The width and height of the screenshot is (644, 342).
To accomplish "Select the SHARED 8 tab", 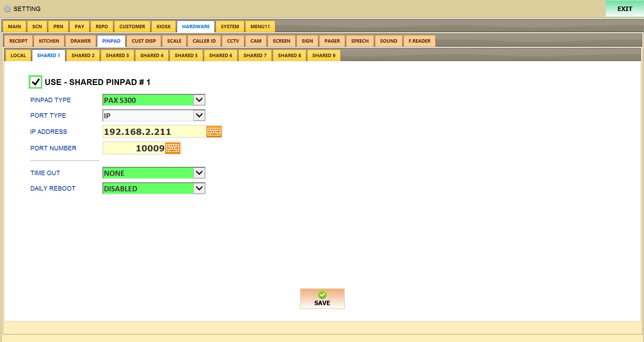I will (x=289, y=55).
